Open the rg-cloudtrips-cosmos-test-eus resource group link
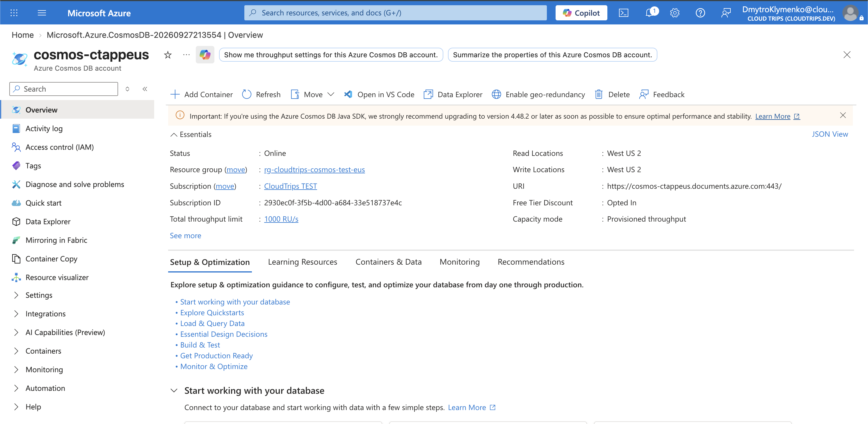Screen dimensions: 868x424 click(x=314, y=170)
